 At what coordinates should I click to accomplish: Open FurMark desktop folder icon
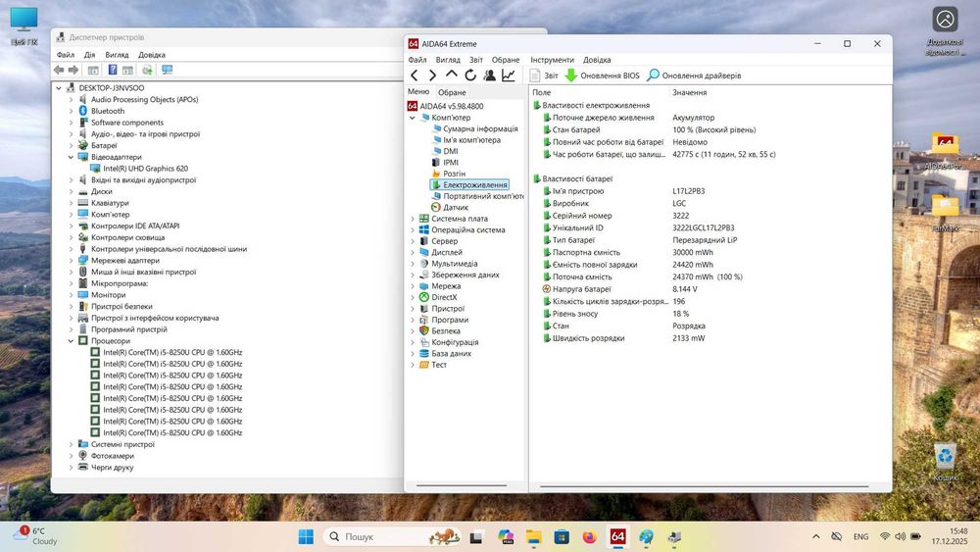pos(945,213)
